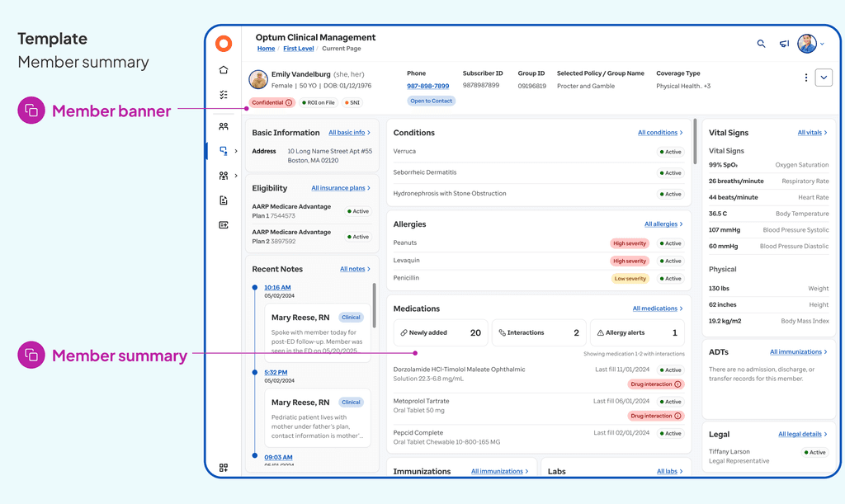Click AARP Medicare Advantage Plan 2 entry
This screenshot has width=845, height=504.
pyautogui.click(x=311, y=237)
